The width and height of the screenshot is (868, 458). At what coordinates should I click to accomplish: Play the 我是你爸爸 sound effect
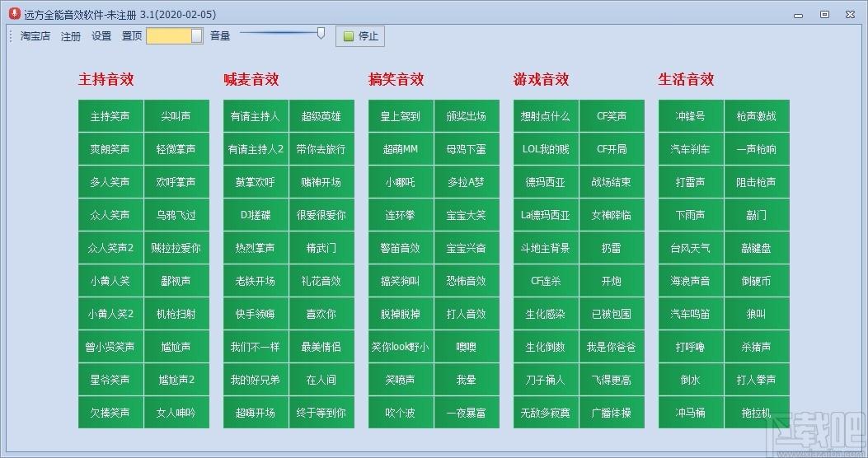(x=612, y=346)
